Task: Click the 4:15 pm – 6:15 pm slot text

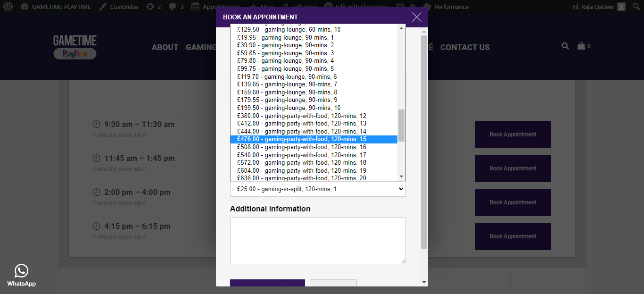Action: click(x=137, y=227)
